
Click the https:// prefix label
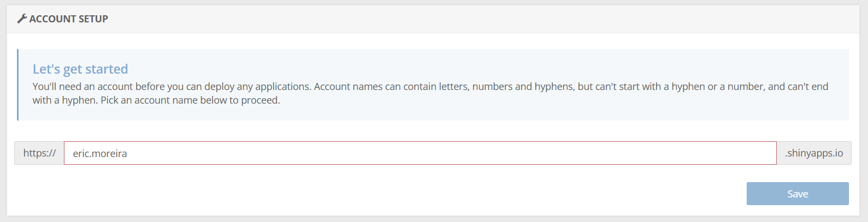39,153
